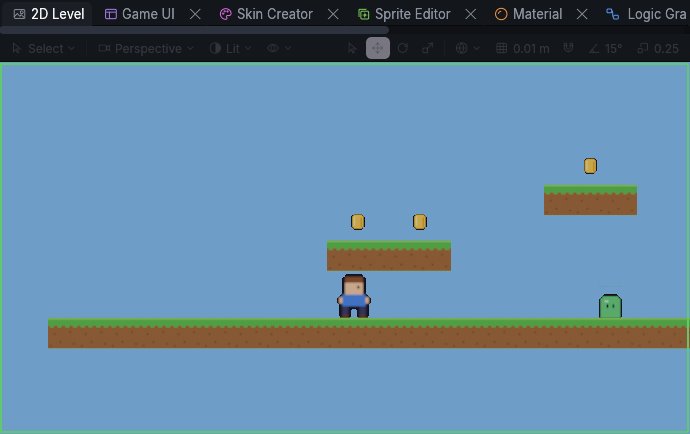Select the long ground platform

click(368, 333)
